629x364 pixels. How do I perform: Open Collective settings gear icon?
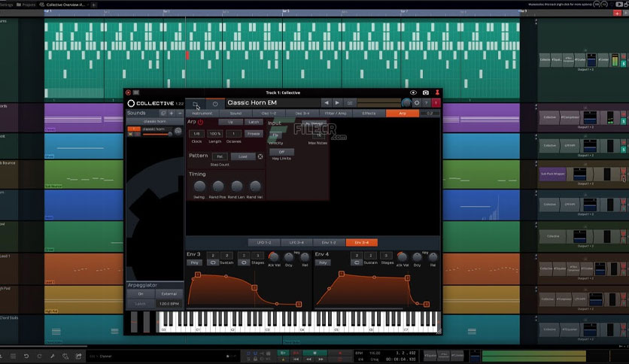tap(417, 103)
